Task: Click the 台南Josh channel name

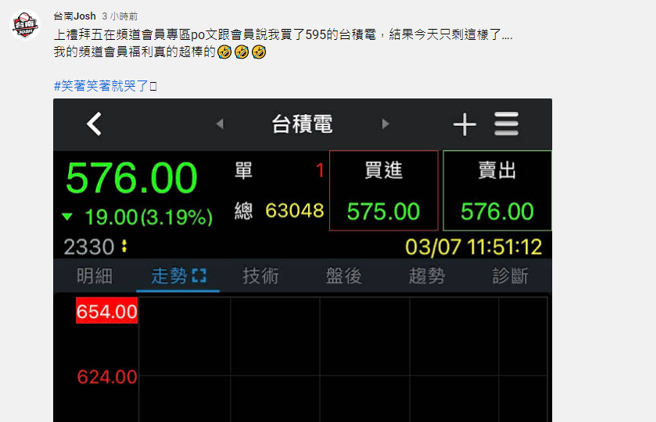Action: [74, 16]
